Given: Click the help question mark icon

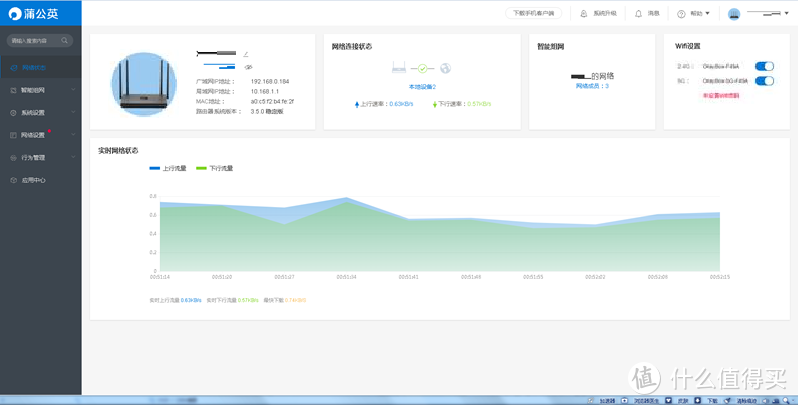Looking at the screenshot, I should (x=681, y=14).
